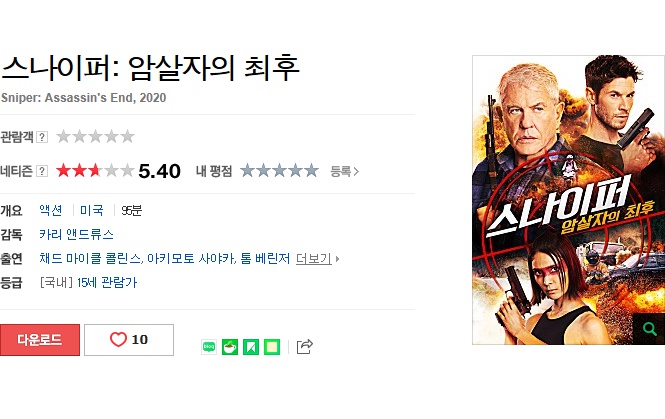Share to Naver cafe using green cup icon
This screenshot has width=665, height=419.
pyautogui.click(x=230, y=347)
